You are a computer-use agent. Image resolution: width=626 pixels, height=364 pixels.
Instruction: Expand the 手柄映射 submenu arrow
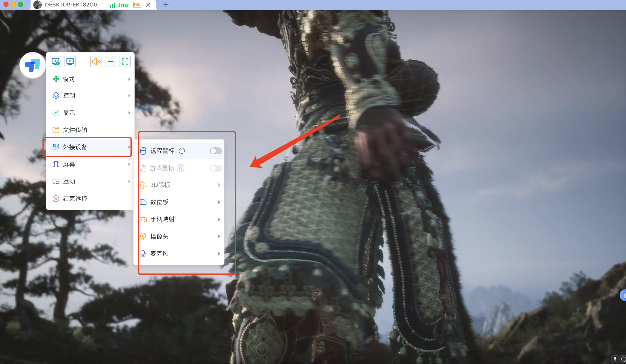219,219
